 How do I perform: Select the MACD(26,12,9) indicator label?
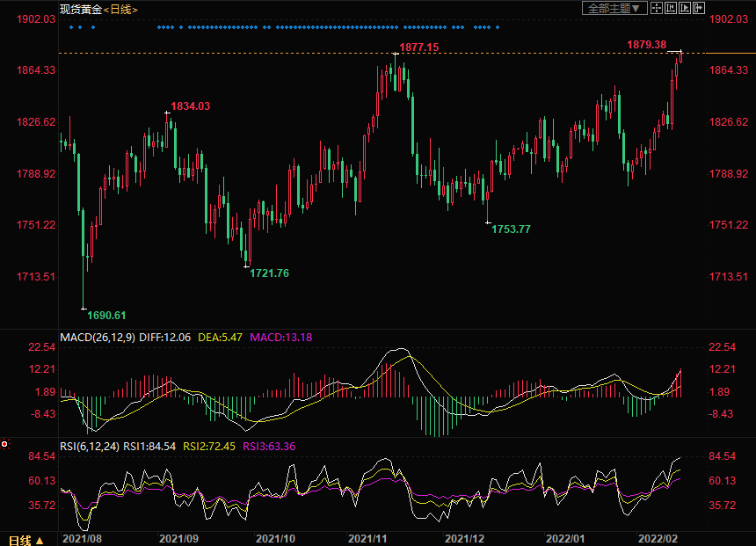point(96,337)
